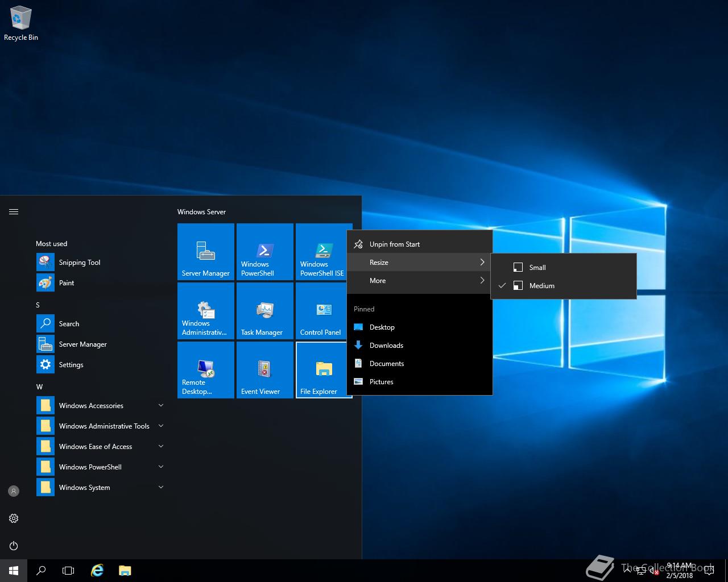This screenshot has width=728, height=582.
Task: Expand Windows PowerShell folder
Action: (100, 467)
